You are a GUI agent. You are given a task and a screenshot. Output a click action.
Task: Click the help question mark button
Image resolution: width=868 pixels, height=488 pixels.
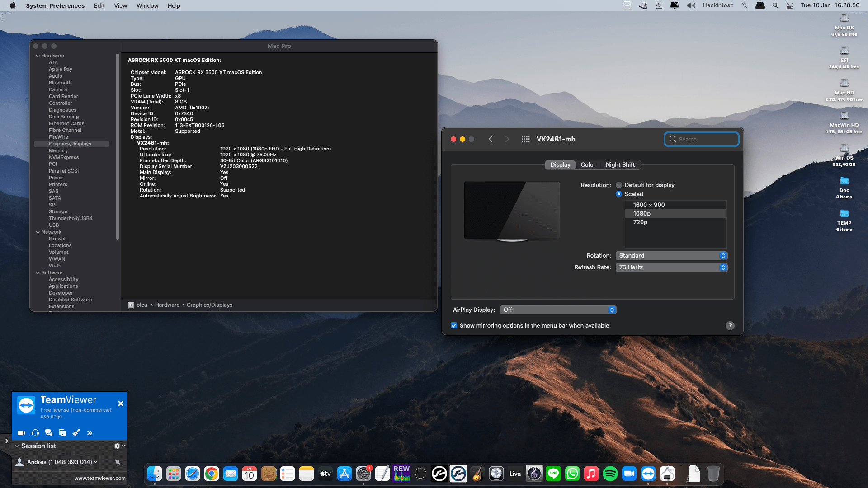(730, 326)
